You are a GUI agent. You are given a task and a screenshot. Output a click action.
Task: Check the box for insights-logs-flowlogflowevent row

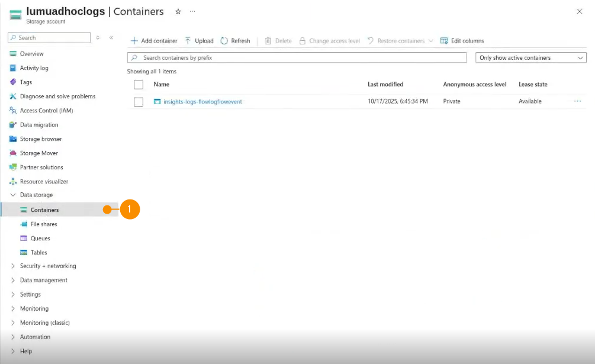coord(139,102)
